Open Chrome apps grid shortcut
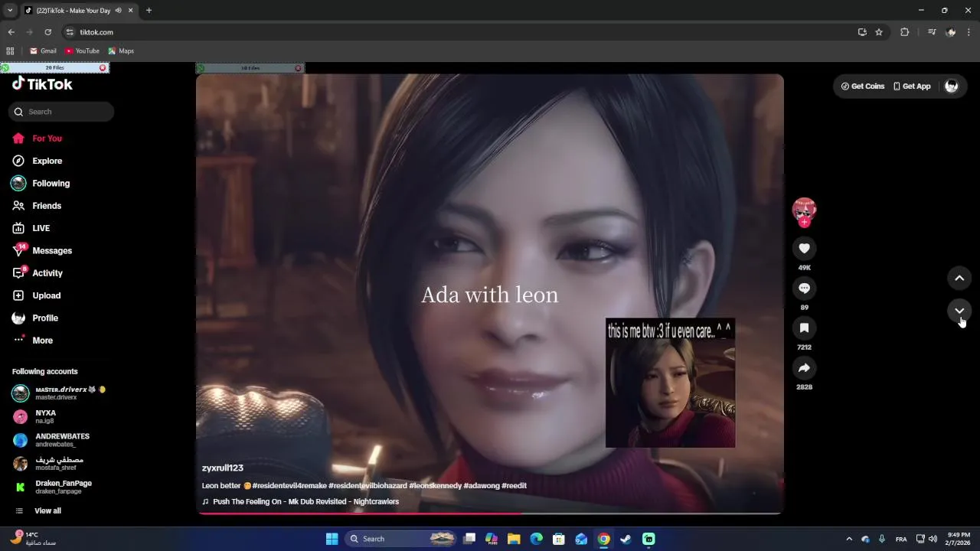This screenshot has height=551, width=980. (10, 51)
